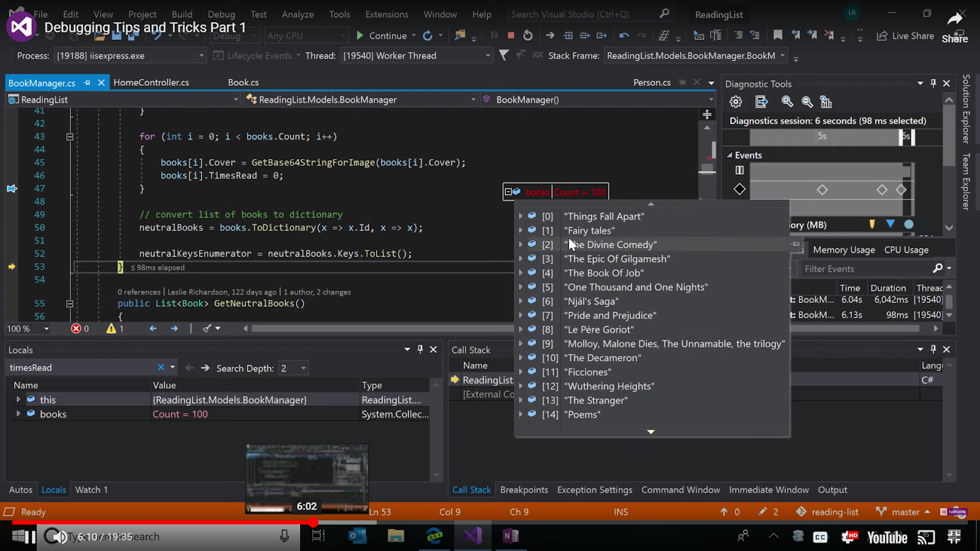Click the editor horizontal scrollbar
The width and height of the screenshot is (980, 551).
pyautogui.click(x=586, y=329)
